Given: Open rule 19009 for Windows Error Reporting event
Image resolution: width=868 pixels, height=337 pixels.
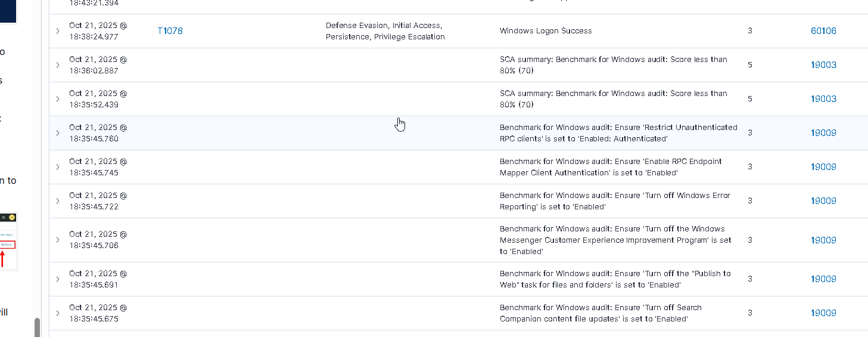Looking at the screenshot, I should tap(823, 201).
